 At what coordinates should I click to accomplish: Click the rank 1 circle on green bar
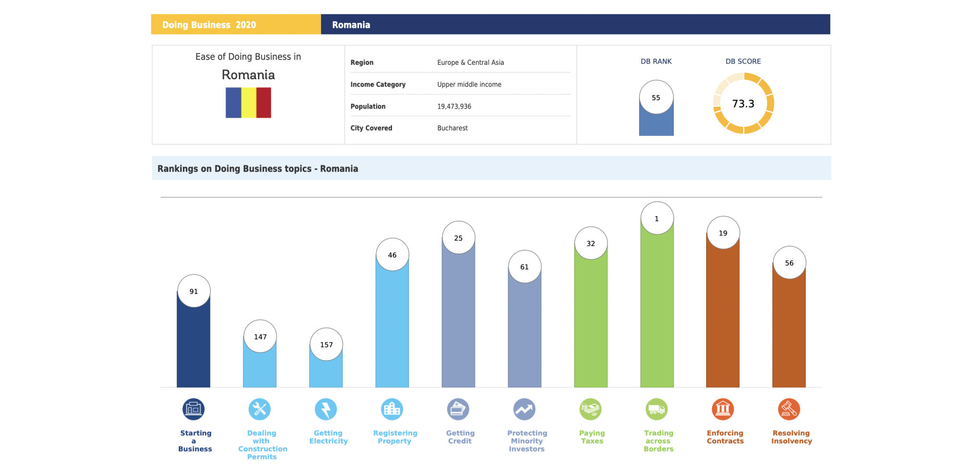657,219
